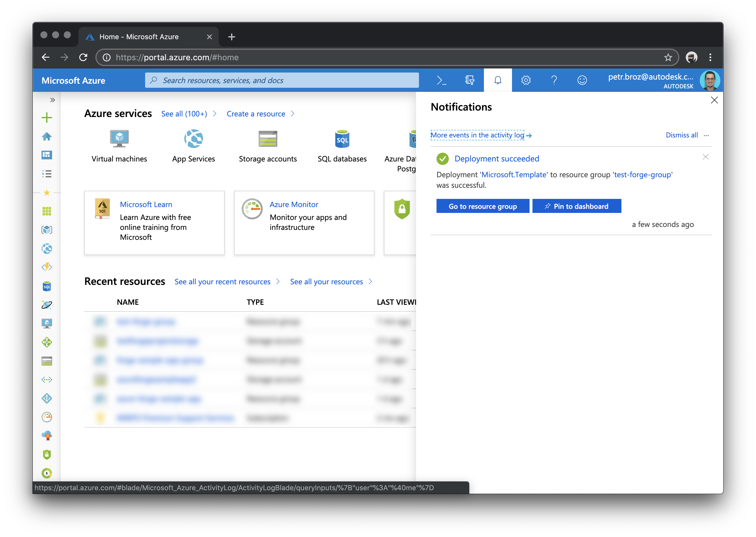756x537 pixels.
Task: Click Go to resource group button
Action: (x=482, y=206)
